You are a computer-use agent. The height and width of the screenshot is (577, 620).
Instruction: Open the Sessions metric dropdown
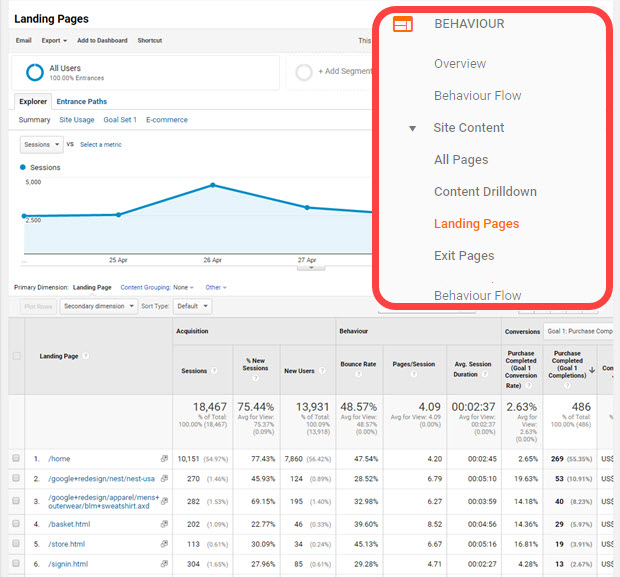(x=40, y=145)
